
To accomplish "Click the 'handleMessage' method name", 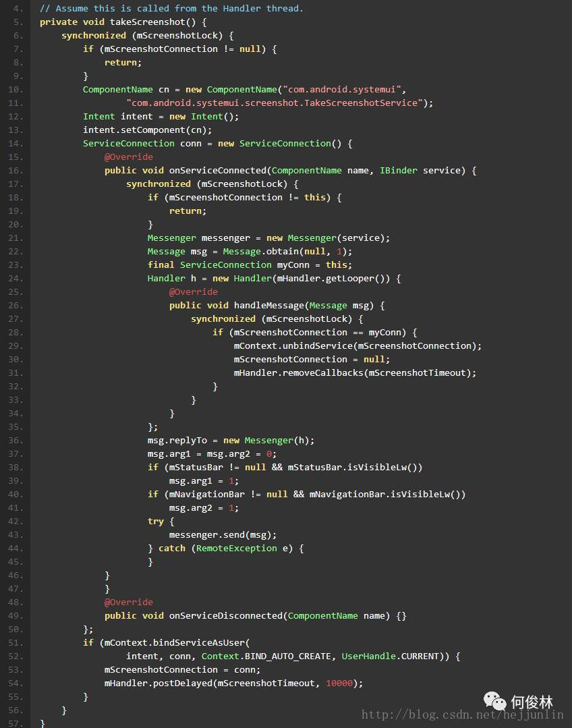I will [x=269, y=305].
